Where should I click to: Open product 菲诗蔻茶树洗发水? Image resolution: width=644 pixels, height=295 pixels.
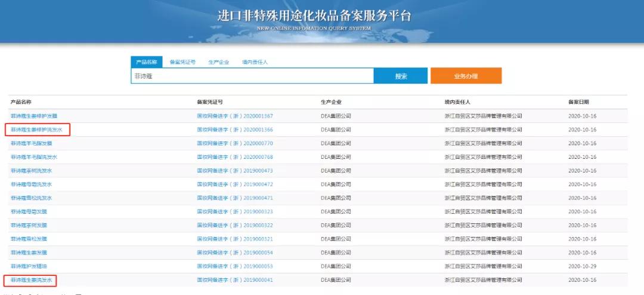pyautogui.click(x=31, y=170)
